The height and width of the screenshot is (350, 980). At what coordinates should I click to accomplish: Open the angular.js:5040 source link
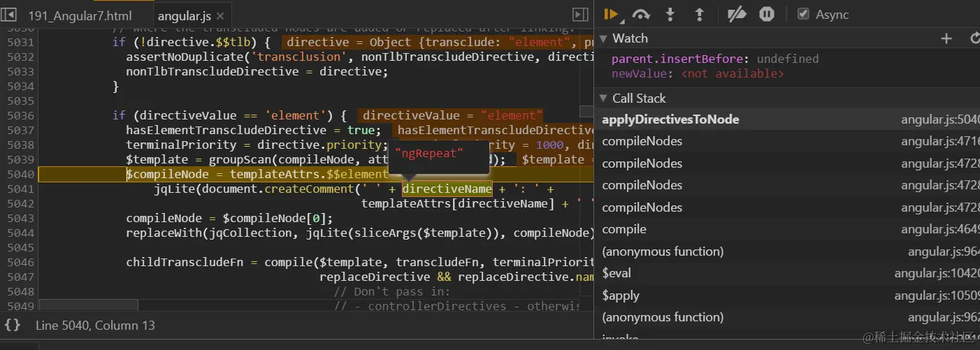(940, 119)
